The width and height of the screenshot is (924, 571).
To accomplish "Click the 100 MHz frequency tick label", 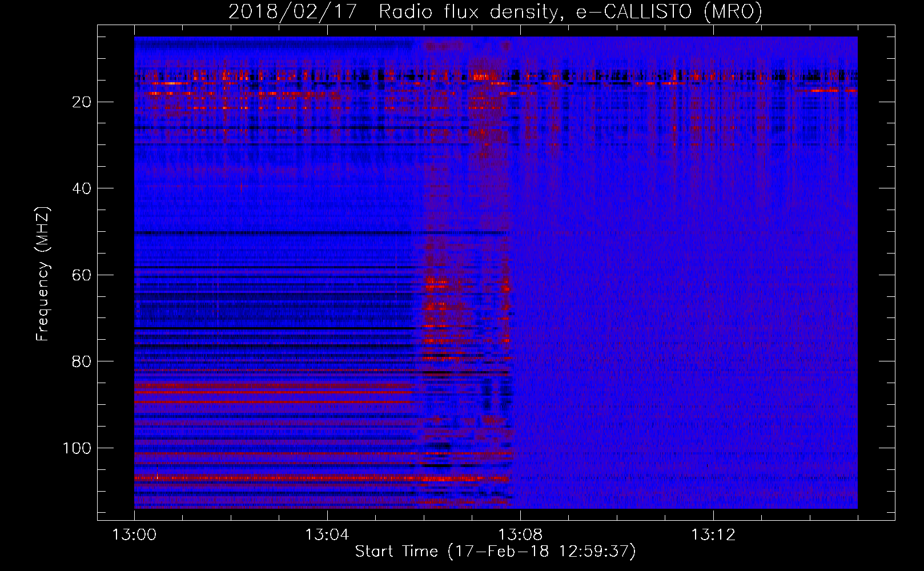I will point(77,448).
